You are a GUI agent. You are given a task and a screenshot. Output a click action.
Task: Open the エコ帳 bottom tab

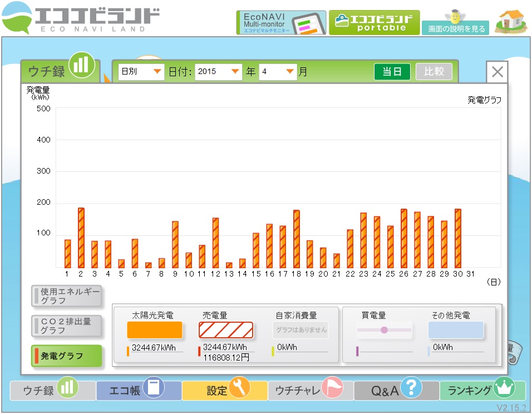click(139, 391)
